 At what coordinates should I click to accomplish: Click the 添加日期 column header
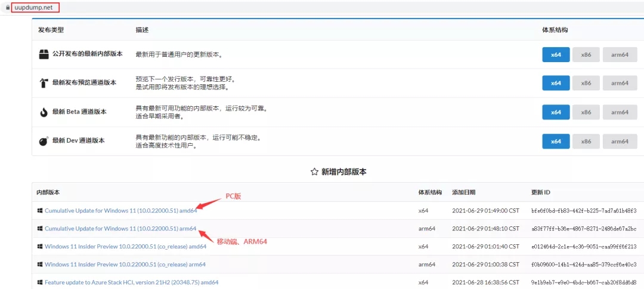pyautogui.click(x=464, y=192)
